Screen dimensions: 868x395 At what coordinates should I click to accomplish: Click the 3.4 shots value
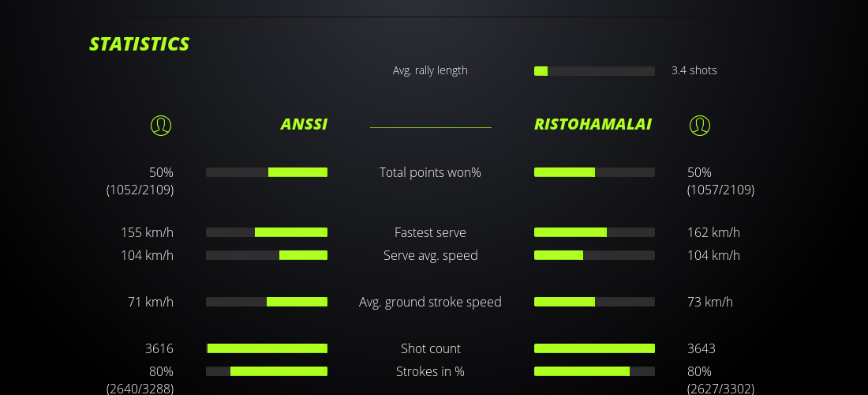tap(694, 70)
